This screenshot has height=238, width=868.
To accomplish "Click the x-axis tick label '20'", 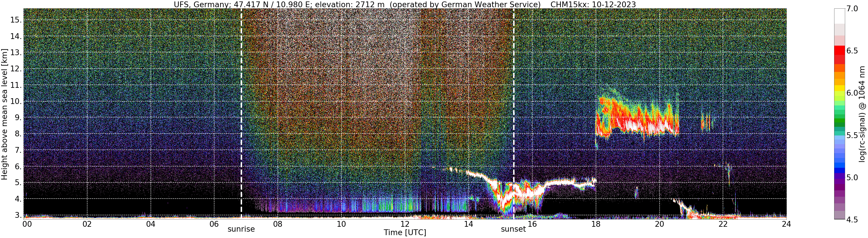I will click(659, 224).
